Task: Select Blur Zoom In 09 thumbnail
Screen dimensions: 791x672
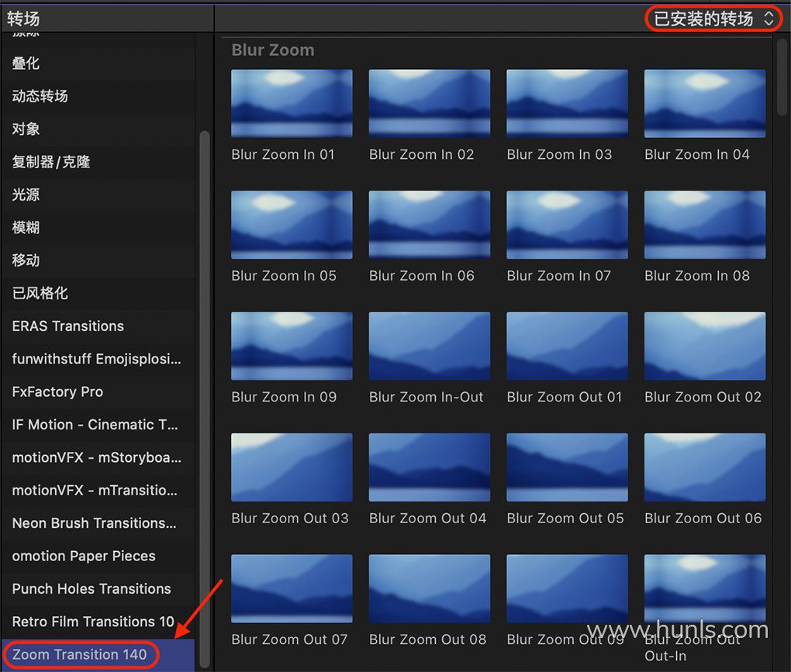Action: tap(292, 346)
